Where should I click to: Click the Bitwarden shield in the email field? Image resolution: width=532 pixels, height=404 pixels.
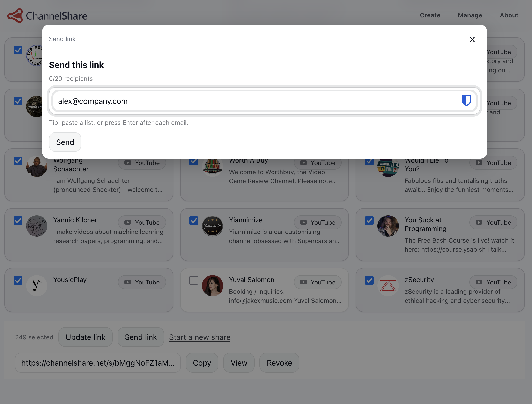[x=466, y=101]
